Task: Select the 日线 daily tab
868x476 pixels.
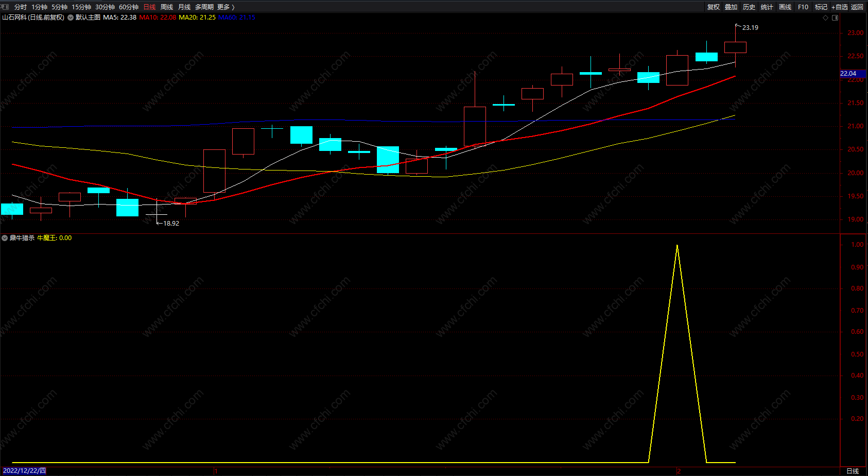Action: pyautogui.click(x=149, y=7)
